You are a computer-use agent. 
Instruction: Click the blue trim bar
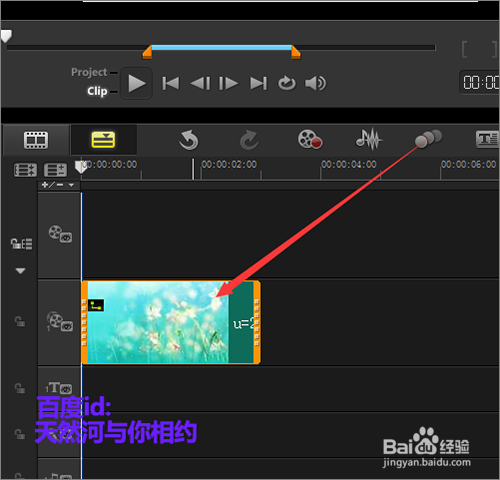click(x=221, y=48)
